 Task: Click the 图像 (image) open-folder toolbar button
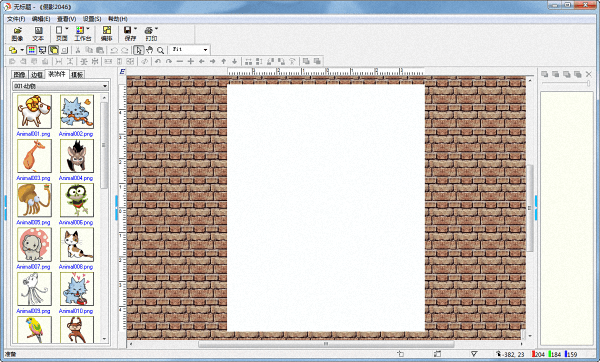(x=17, y=34)
